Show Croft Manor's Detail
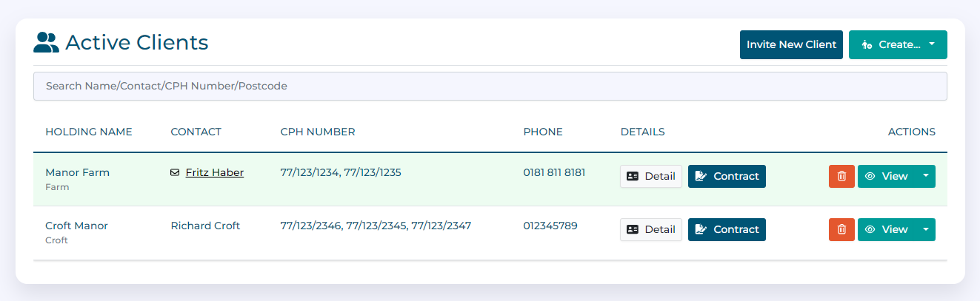Image resolution: width=980 pixels, height=301 pixels. click(x=651, y=229)
